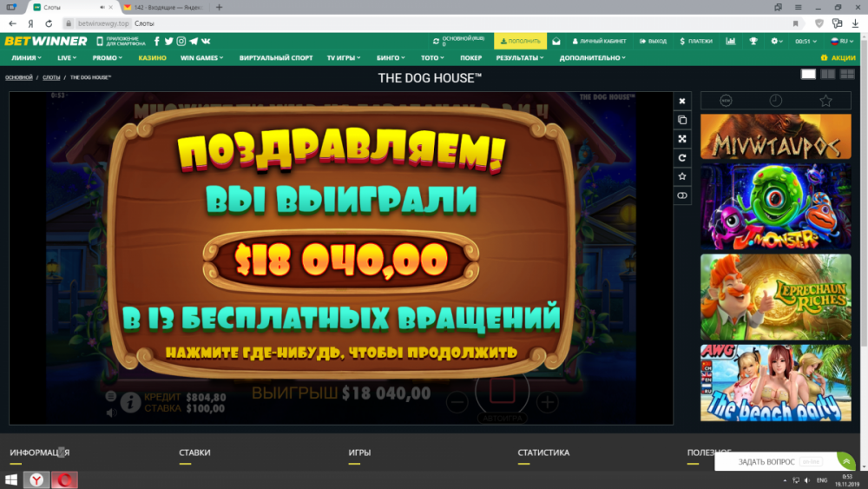This screenshot has width=868, height=489.
Task: Click the coins icon in game sidebar
Action: pos(682,195)
